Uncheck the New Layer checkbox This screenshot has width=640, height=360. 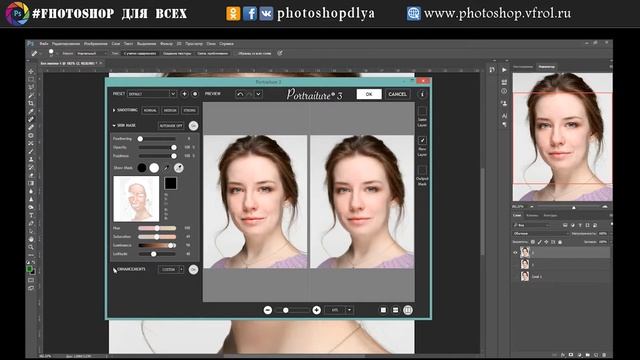pos(422,140)
